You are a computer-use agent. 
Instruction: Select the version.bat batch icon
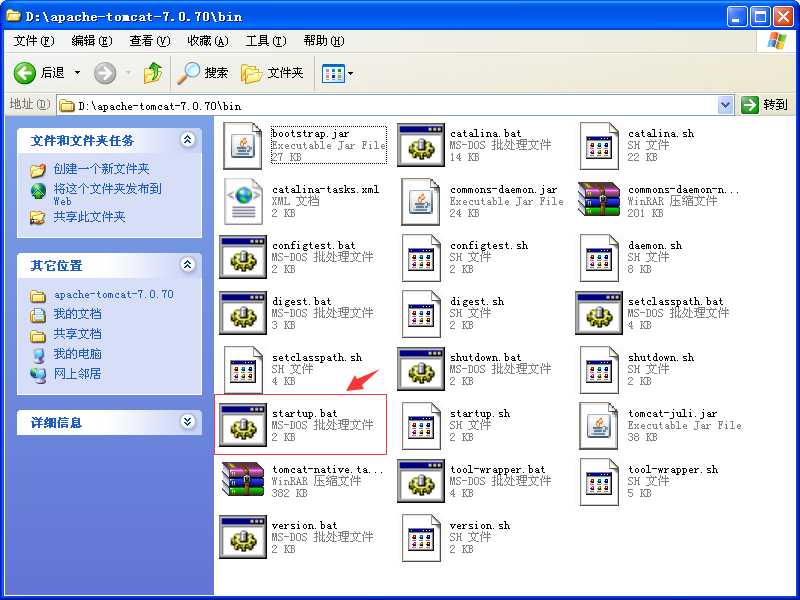pyautogui.click(x=243, y=537)
